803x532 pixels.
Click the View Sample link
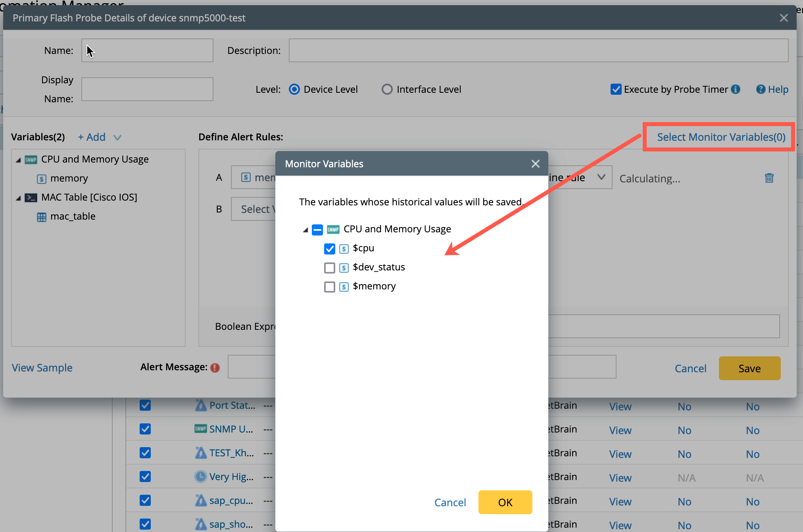pos(42,368)
